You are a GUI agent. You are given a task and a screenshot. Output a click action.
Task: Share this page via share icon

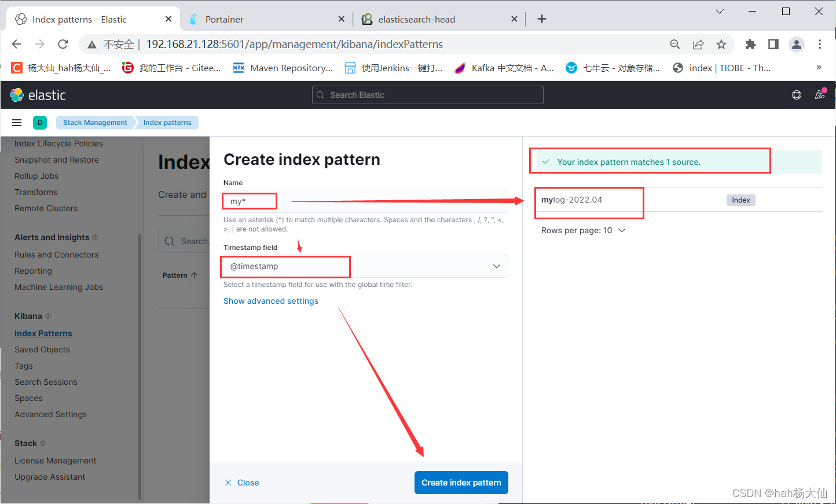pyautogui.click(x=698, y=44)
